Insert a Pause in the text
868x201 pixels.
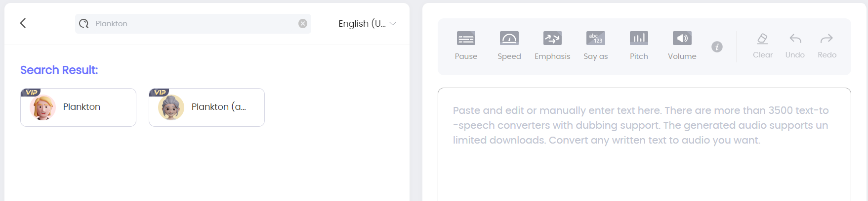click(x=466, y=46)
